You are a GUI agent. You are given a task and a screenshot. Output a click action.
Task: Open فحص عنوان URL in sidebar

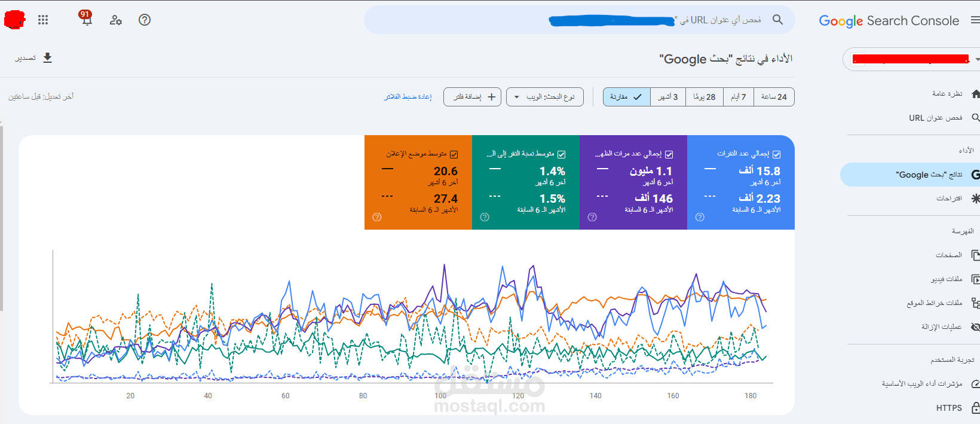pos(935,118)
